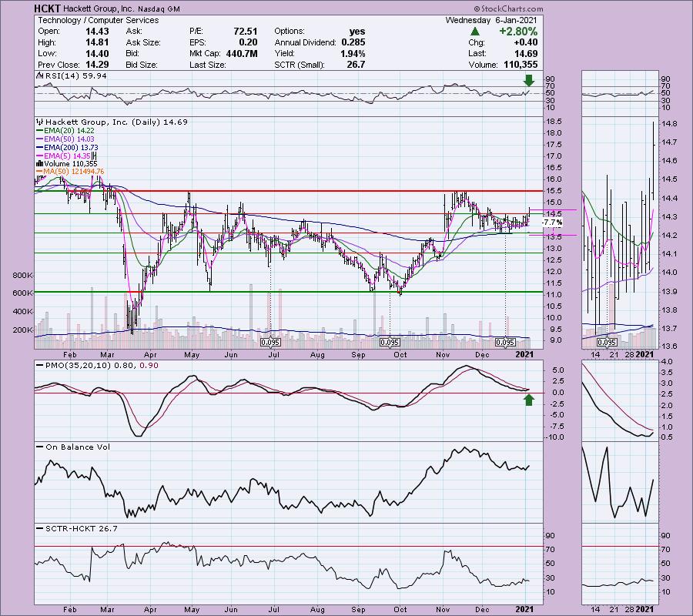Select the date 'Wednesday 6-Jan-2021'
The height and width of the screenshot is (616, 693).
491,20
